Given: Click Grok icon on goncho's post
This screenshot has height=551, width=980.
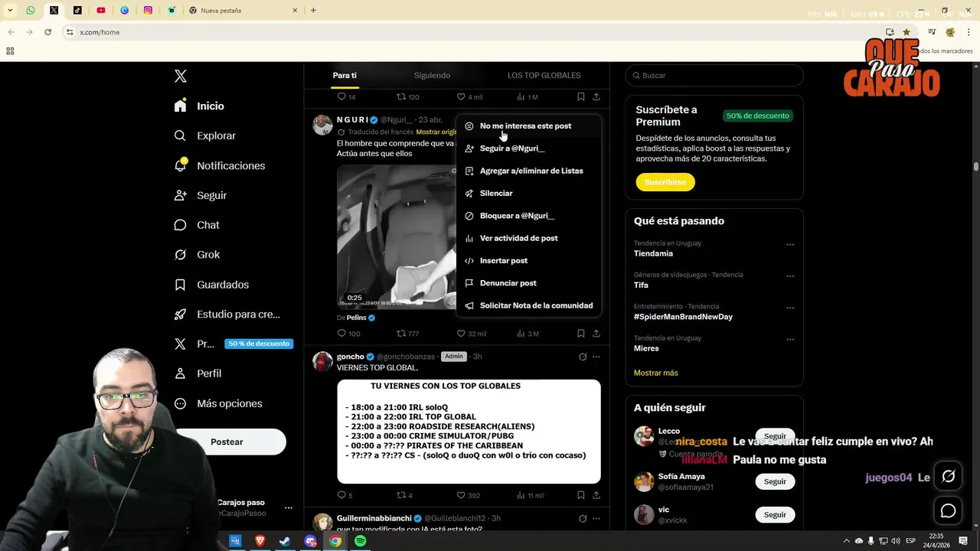Looking at the screenshot, I should 583,357.
